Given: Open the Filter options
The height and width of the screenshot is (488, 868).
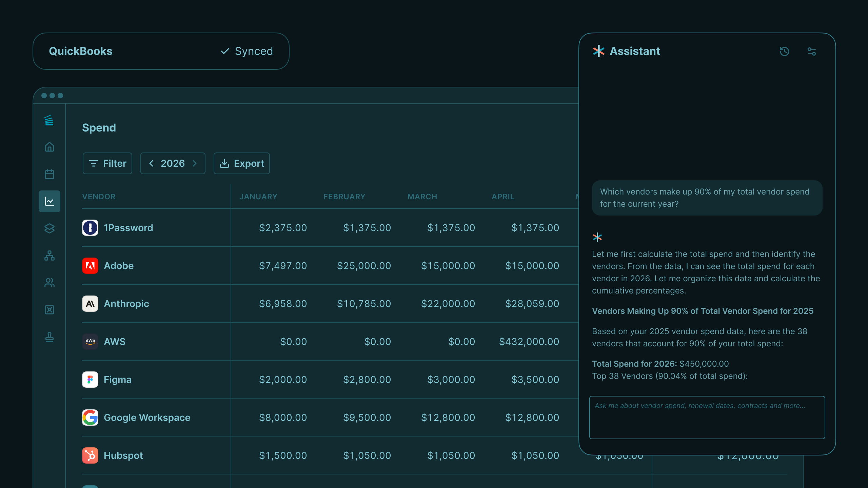Looking at the screenshot, I should point(107,163).
